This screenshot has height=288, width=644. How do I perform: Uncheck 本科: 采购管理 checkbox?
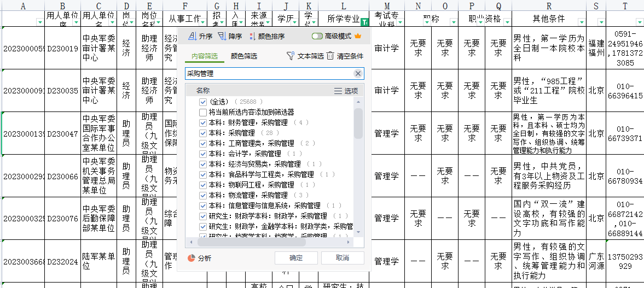[x=203, y=133]
